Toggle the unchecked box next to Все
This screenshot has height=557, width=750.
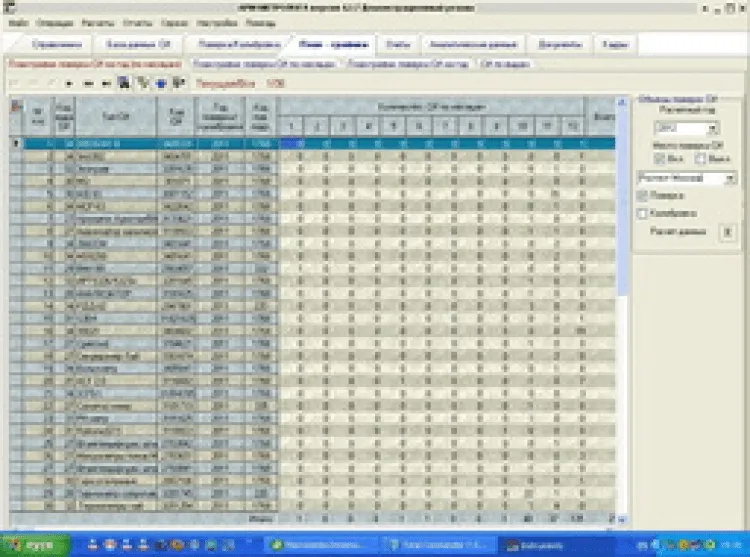pyautogui.click(x=700, y=159)
